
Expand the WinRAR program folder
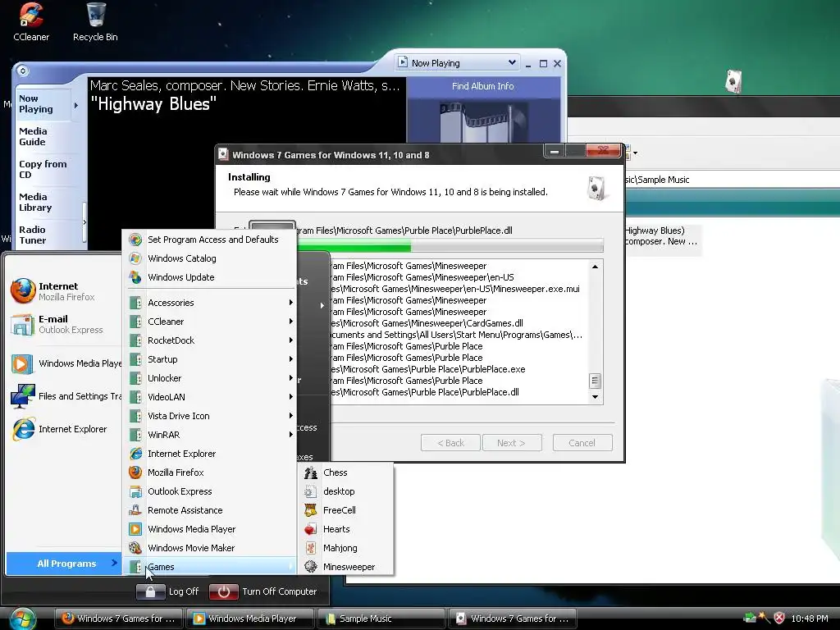[x=211, y=435]
